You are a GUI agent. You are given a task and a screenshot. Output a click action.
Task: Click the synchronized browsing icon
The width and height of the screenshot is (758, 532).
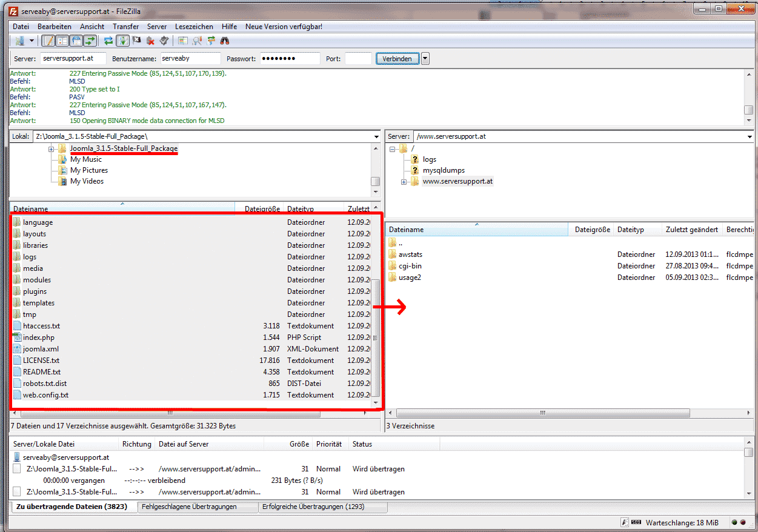click(211, 41)
